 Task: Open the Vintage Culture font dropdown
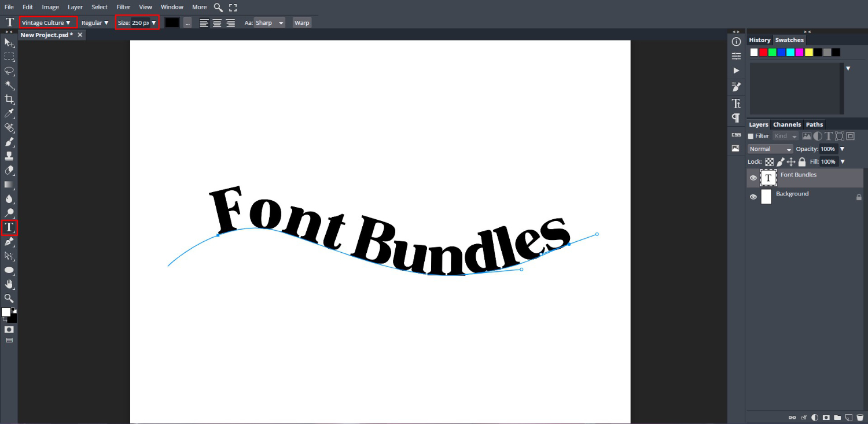(47, 23)
